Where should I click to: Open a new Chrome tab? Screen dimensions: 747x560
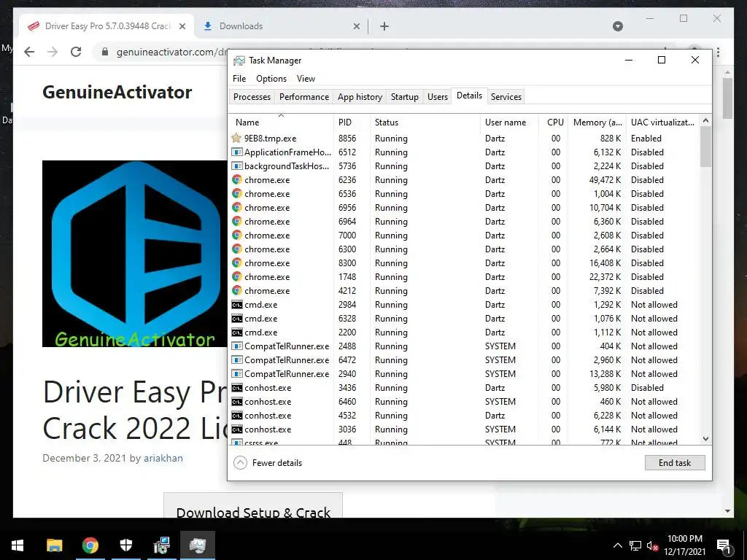point(384,26)
